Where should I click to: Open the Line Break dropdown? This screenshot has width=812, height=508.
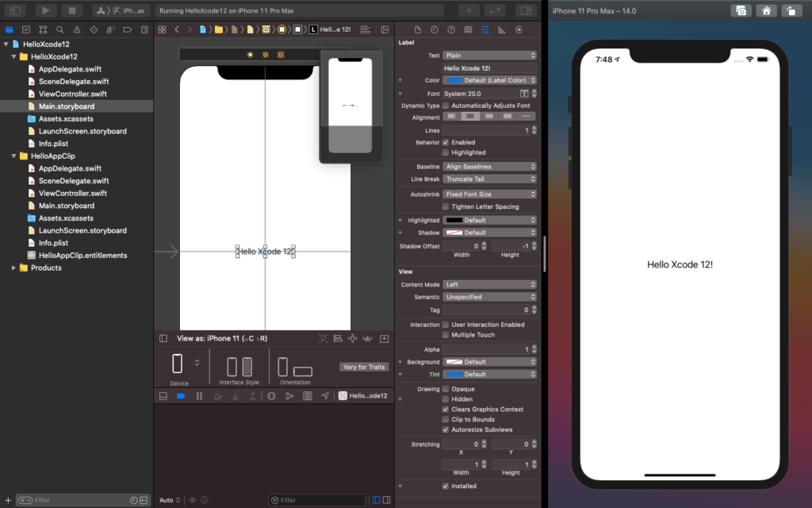pos(489,180)
